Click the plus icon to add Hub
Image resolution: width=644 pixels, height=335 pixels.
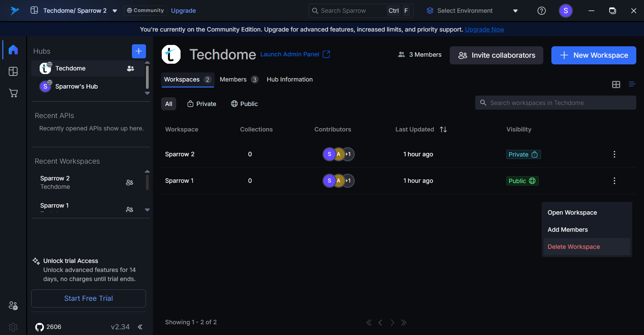pos(139,51)
